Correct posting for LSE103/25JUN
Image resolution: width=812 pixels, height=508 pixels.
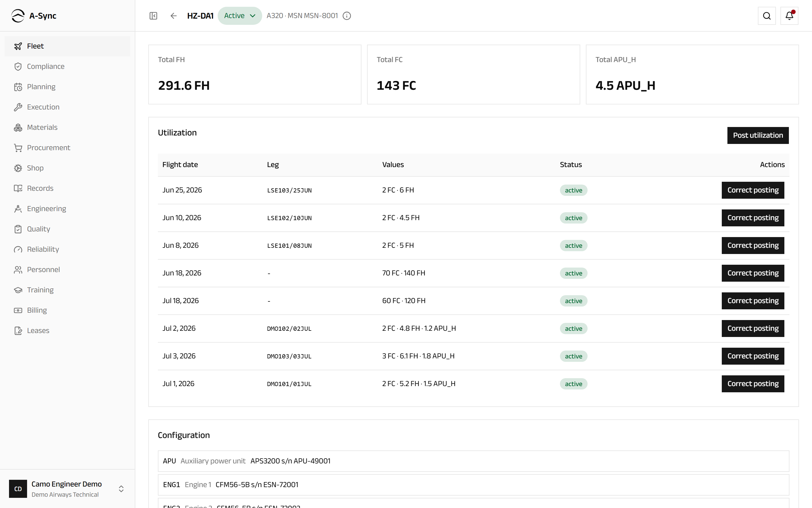tap(753, 190)
